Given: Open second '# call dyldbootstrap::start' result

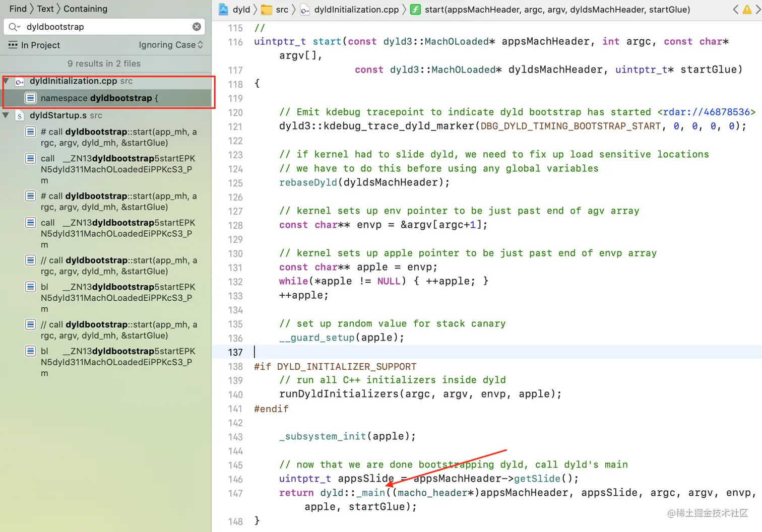Looking at the screenshot, I should click(x=118, y=202).
